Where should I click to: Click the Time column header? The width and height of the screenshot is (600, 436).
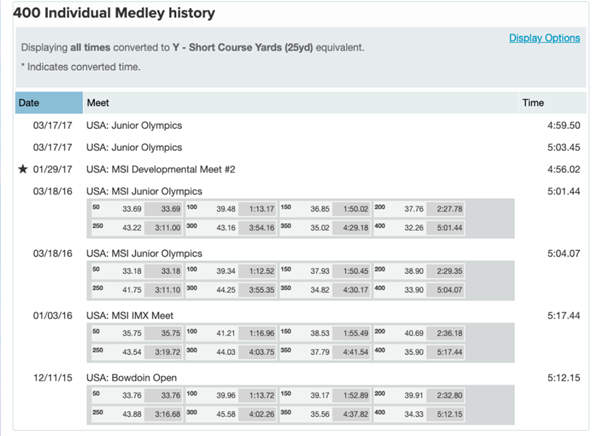pyautogui.click(x=553, y=103)
